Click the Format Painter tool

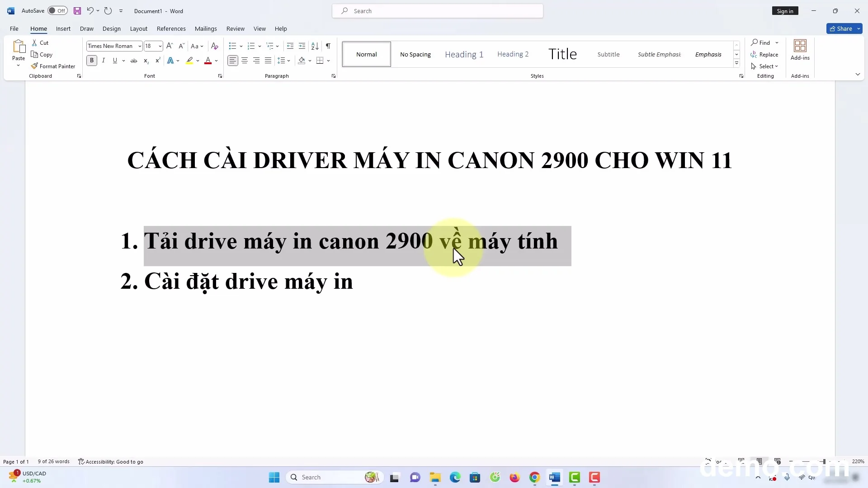pyautogui.click(x=53, y=66)
